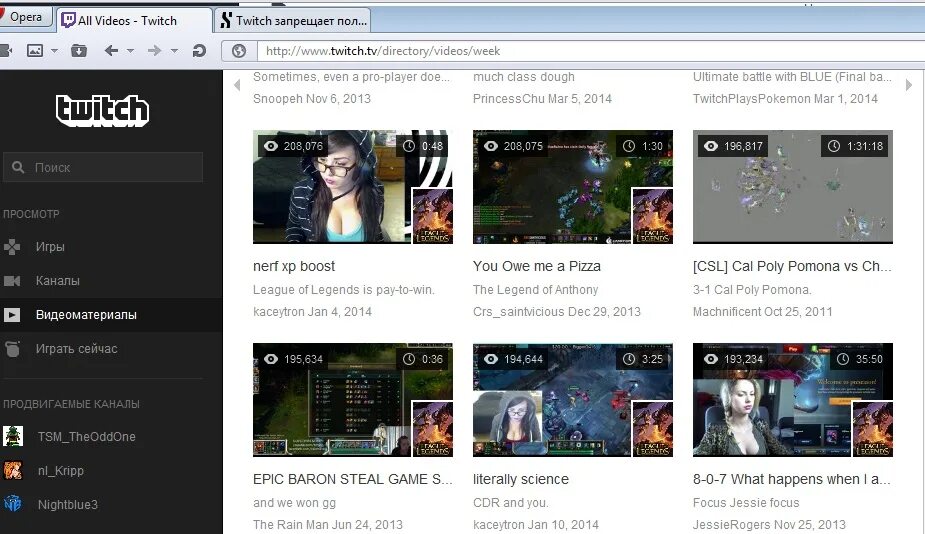Open the literally science video thumbnail
The image size is (925, 534).
click(573, 400)
